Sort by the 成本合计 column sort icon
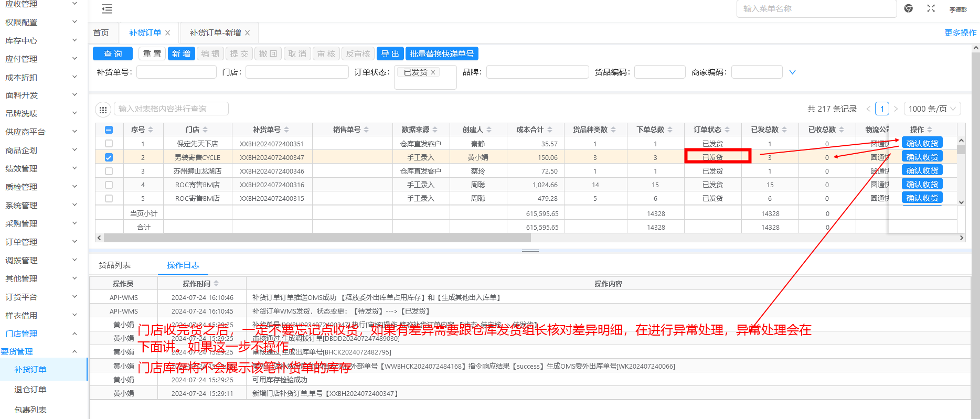Screen dimensions: 980x419 (550, 130)
